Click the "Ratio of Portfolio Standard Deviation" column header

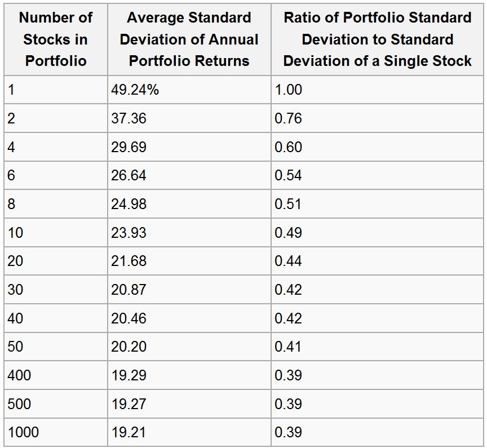[x=377, y=39]
